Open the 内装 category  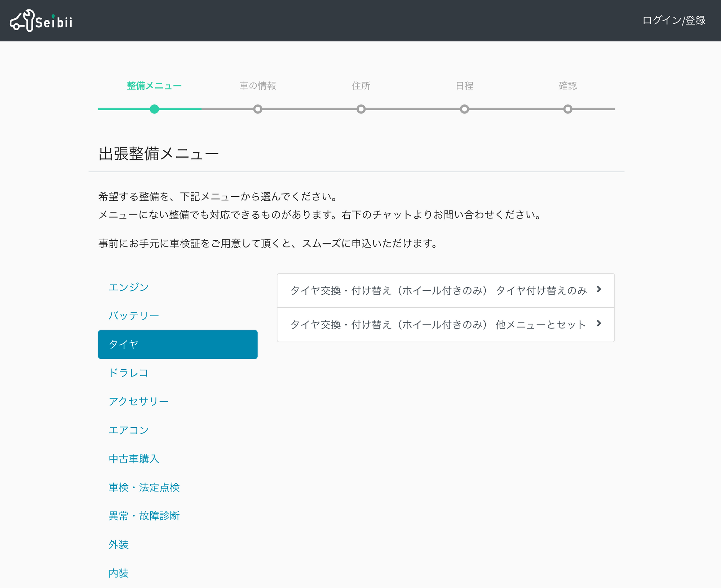click(x=178, y=573)
